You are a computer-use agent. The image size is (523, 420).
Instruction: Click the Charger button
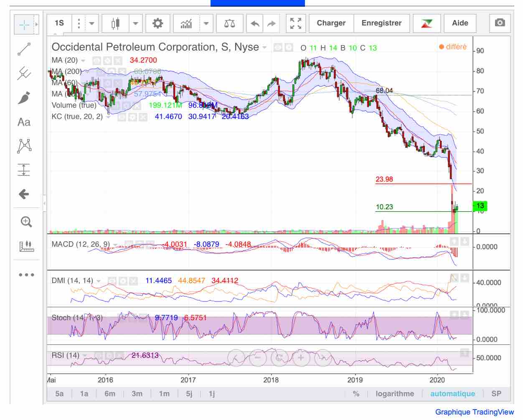331,23
